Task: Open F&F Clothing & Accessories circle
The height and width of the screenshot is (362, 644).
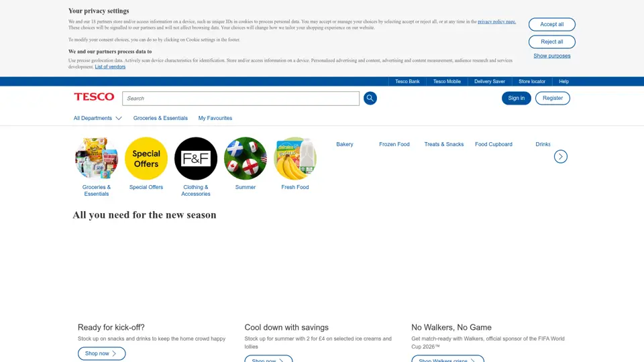Action: [196, 158]
